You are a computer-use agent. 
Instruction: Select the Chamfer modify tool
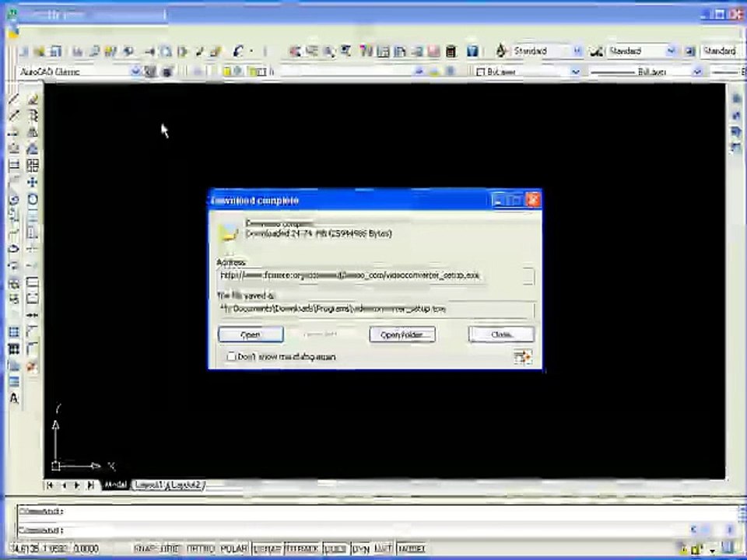(33, 332)
